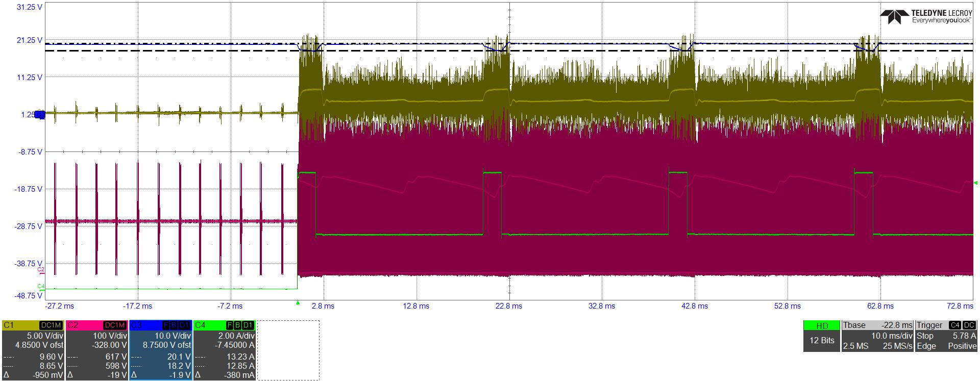
Task: Click the 5.00 V/div scale in C1
Action: 44,336
